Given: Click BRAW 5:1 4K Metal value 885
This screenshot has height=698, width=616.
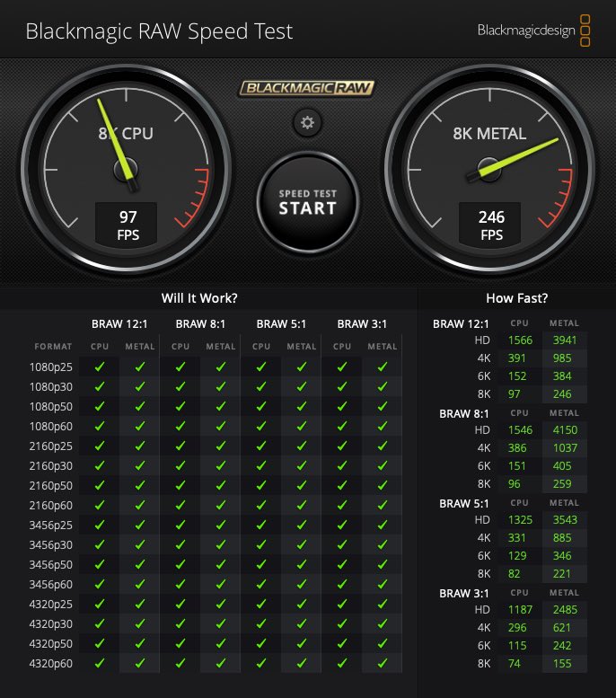Looking at the screenshot, I should (562, 538).
